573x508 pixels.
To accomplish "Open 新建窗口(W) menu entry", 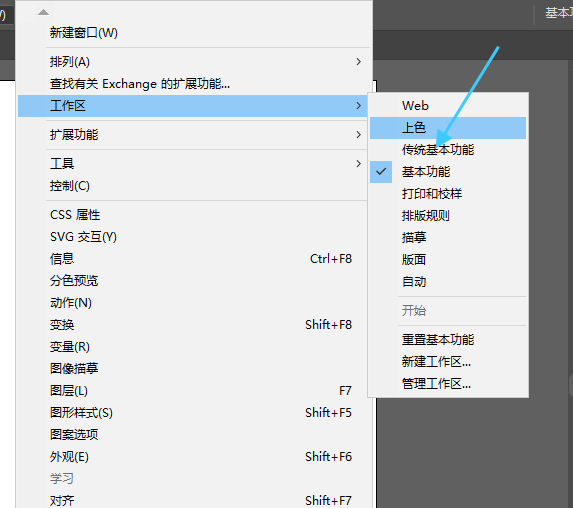I will click(193, 33).
